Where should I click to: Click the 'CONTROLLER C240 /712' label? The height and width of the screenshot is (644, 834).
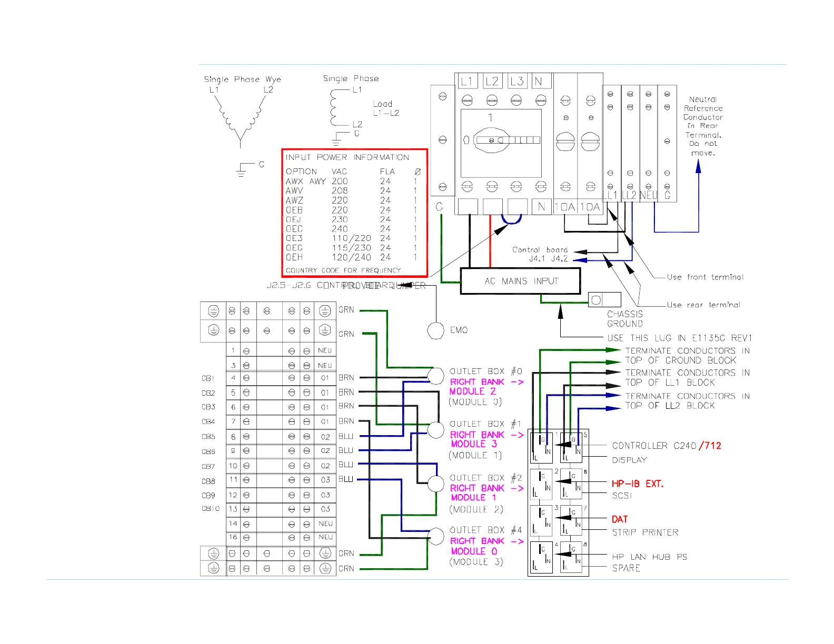[x=667, y=446]
